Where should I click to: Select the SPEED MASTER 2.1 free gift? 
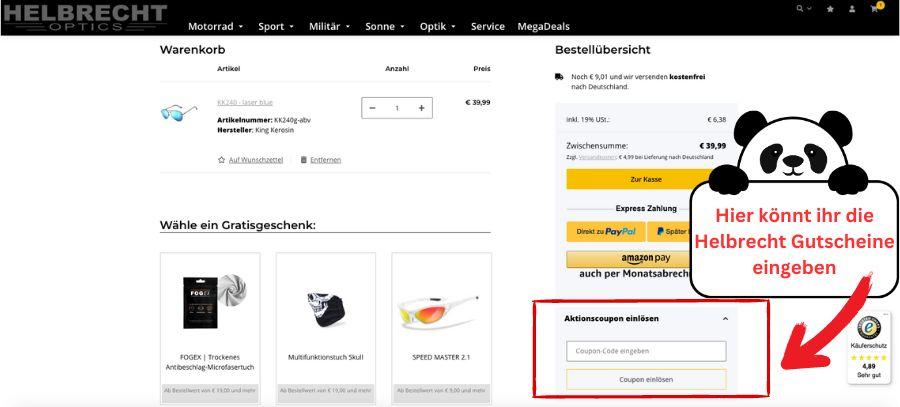pos(441,327)
